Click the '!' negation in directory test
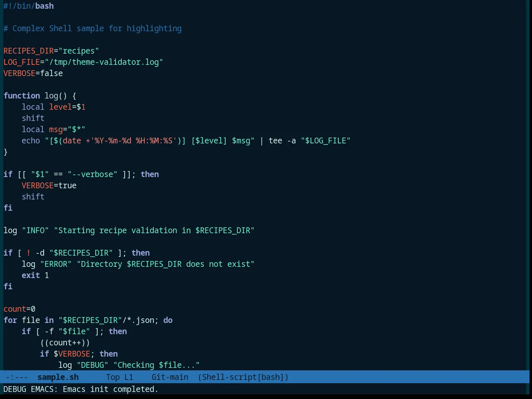This screenshot has width=532, height=399. [x=29, y=253]
